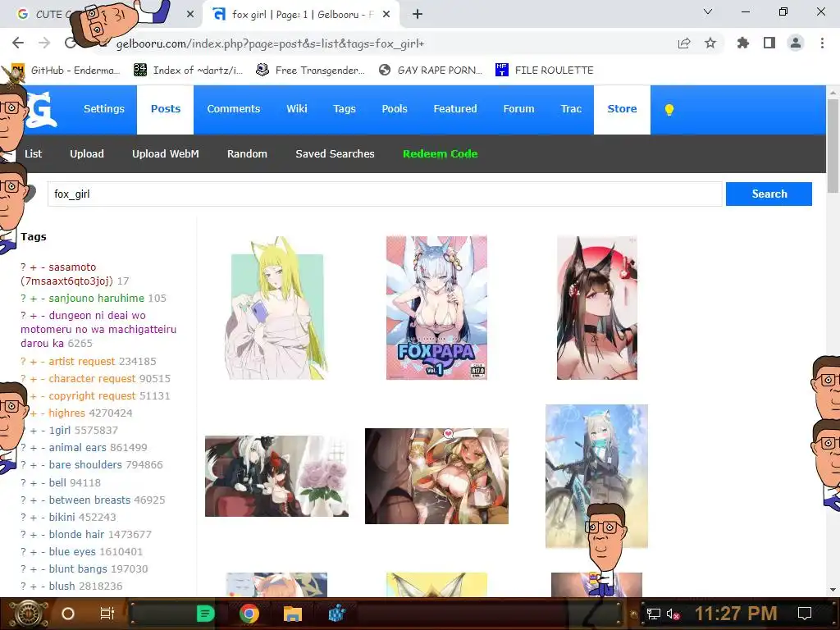840x630 pixels.
Task: Click the network icon in system tray
Action: tap(654, 614)
